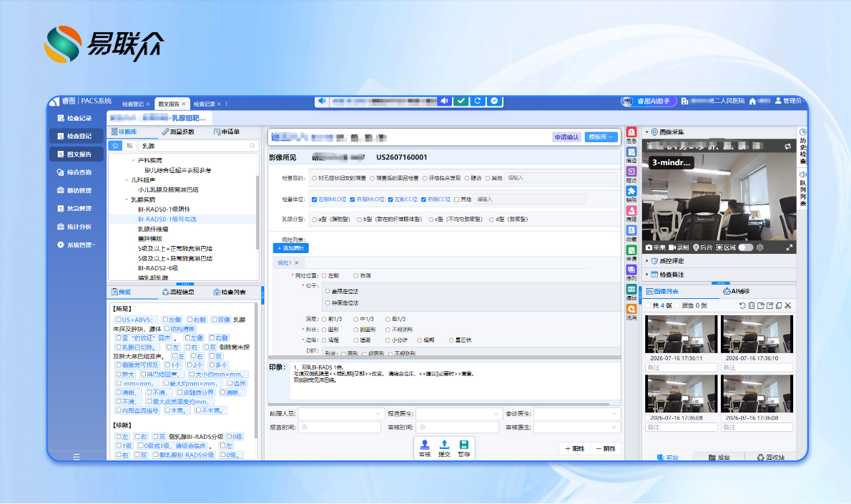Click the copy icon in image list toolbar
851x504 pixels.
(779, 305)
